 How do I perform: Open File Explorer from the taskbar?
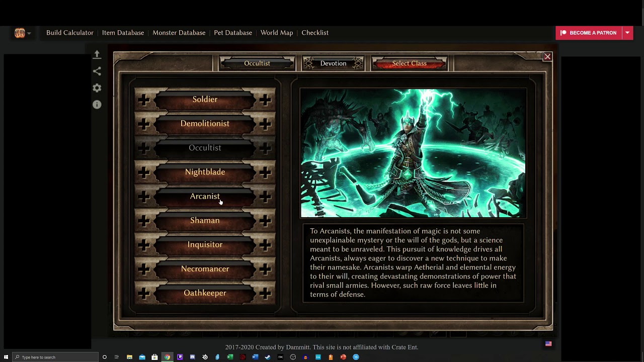click(129, 357)
